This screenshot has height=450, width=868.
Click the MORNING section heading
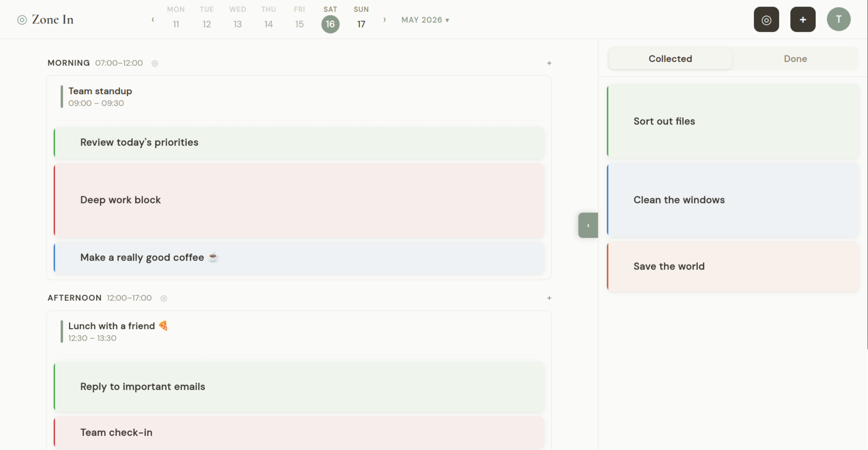69,63
